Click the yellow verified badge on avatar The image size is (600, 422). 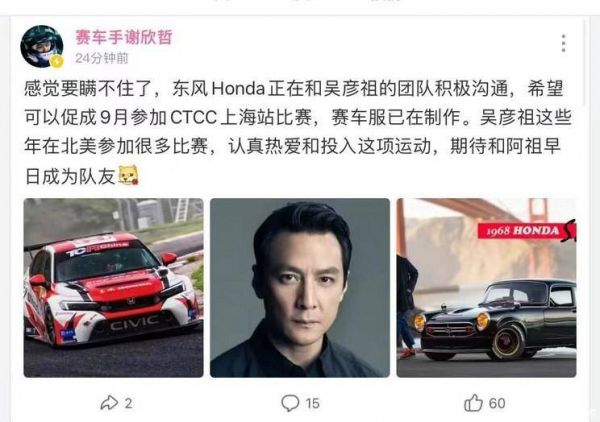pos(57,61)
